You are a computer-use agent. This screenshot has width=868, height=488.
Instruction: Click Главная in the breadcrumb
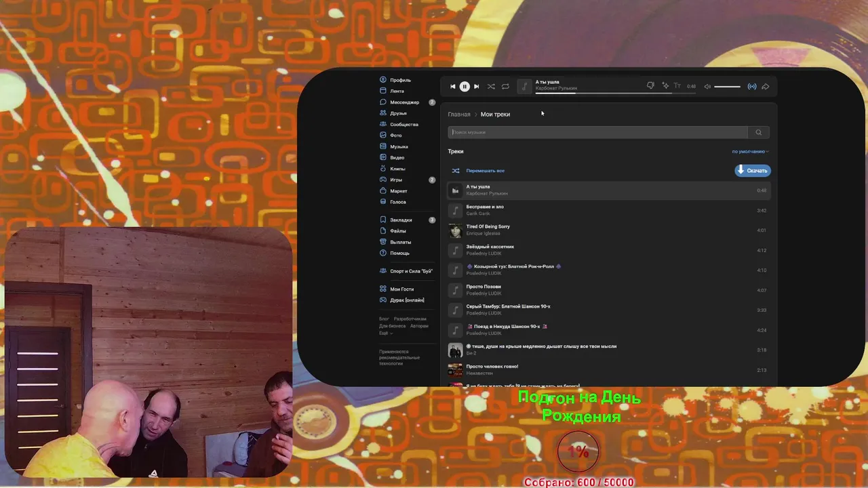(x=459, y=115)
